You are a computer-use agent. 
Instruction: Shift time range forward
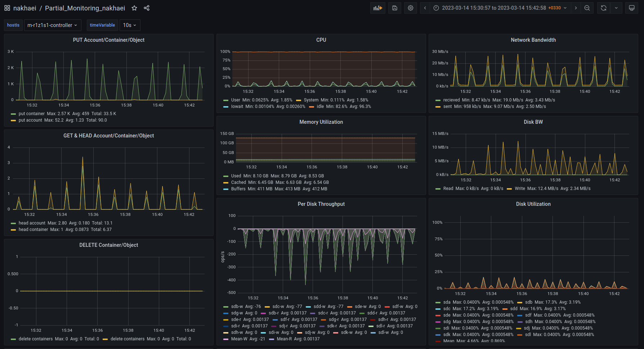[x=576, y=8]
